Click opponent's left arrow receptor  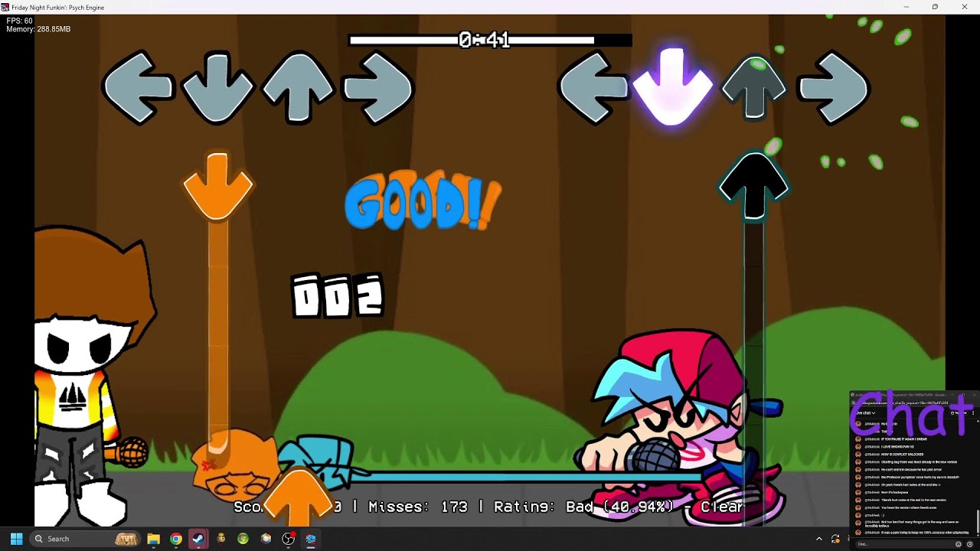point(139,86)
